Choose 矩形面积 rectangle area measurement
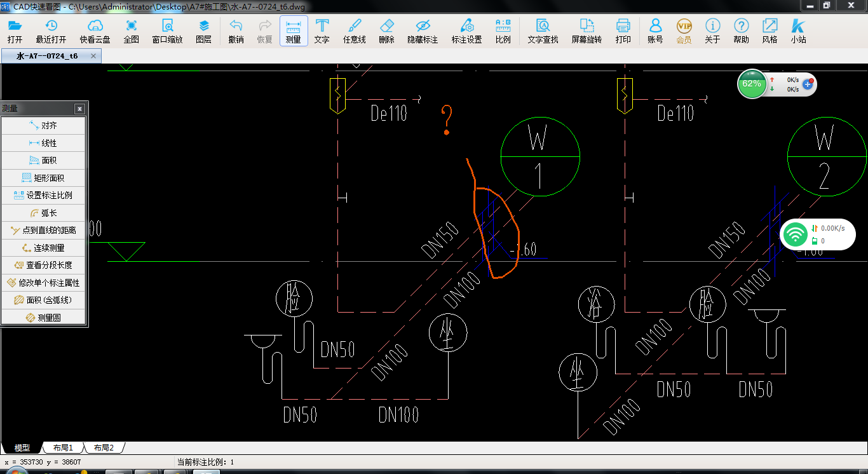868x474 pixels. point(43,178)
